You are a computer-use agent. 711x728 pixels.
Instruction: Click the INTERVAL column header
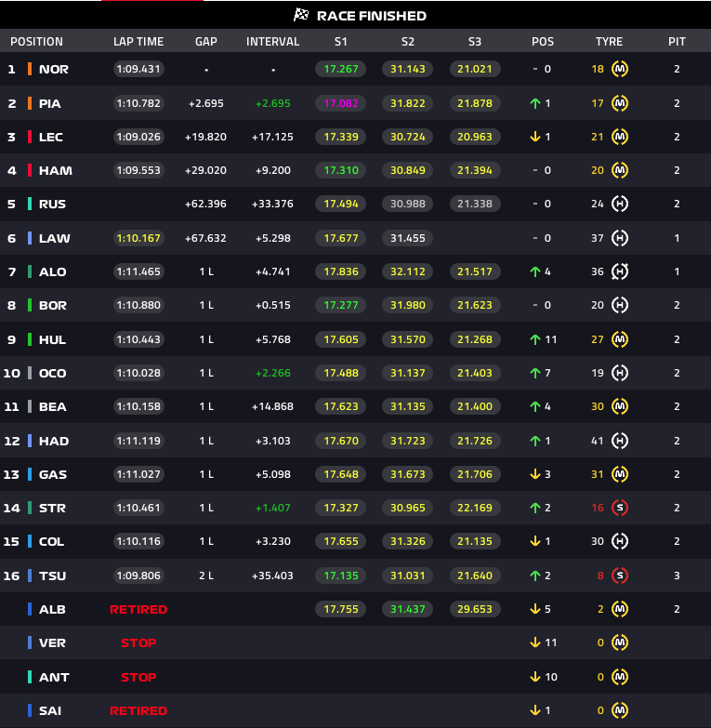(272, 42)
